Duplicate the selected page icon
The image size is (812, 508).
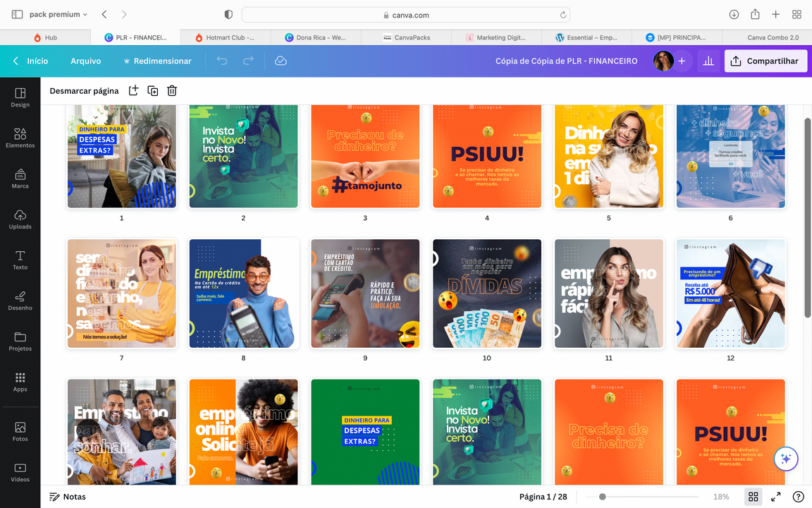click(x=152, y=90)
